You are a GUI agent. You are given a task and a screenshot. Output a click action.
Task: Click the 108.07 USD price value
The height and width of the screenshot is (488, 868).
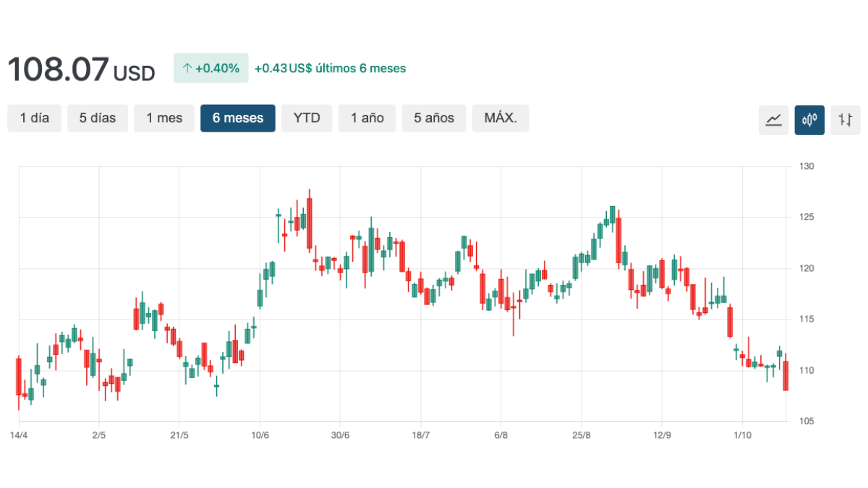(80, 70)
